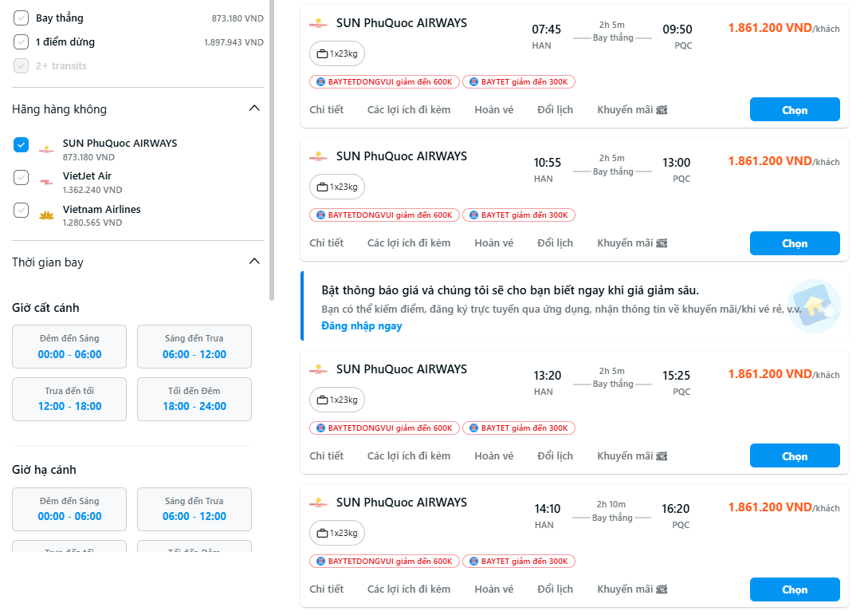Open Đổi lịch tab for 13:20 flight

pos(555,456)
